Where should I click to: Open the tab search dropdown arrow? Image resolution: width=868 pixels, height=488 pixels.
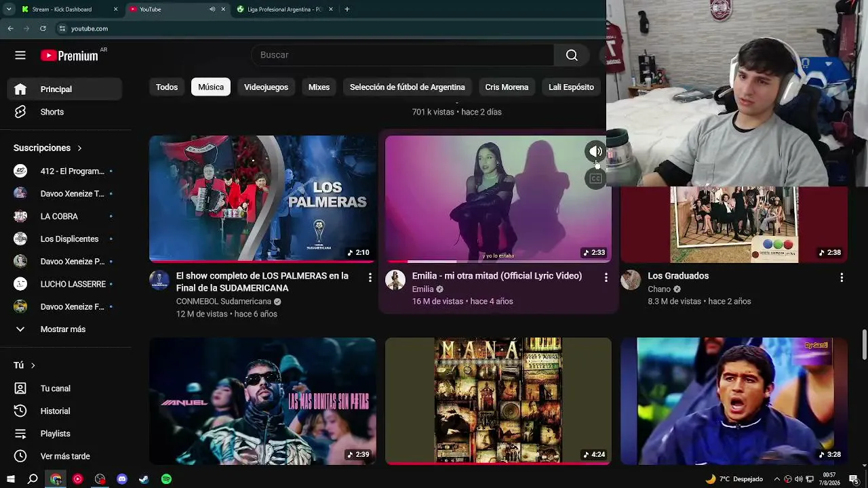tap(9, 9)
